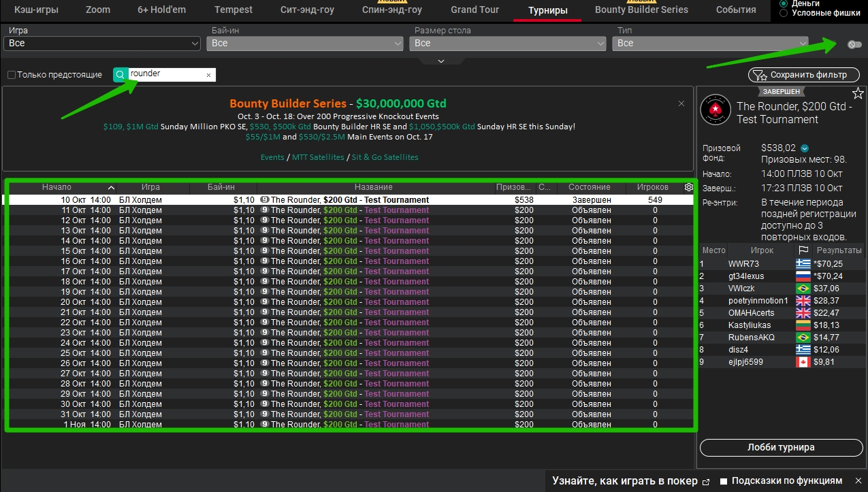868x492 pixels.
Task: Open Events link in banner
Action: pos(272,157)
